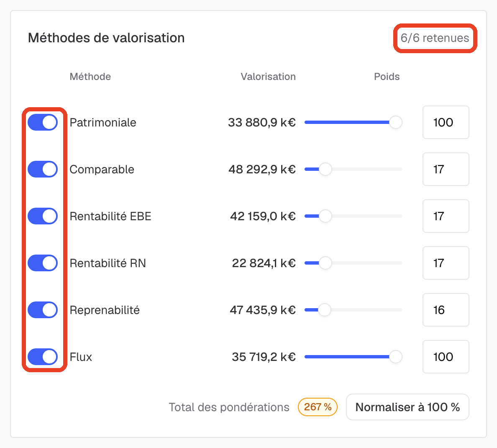Select the 33 880,9 k€ valuation value
The image size is (497, 448).
tap(262, 123)
